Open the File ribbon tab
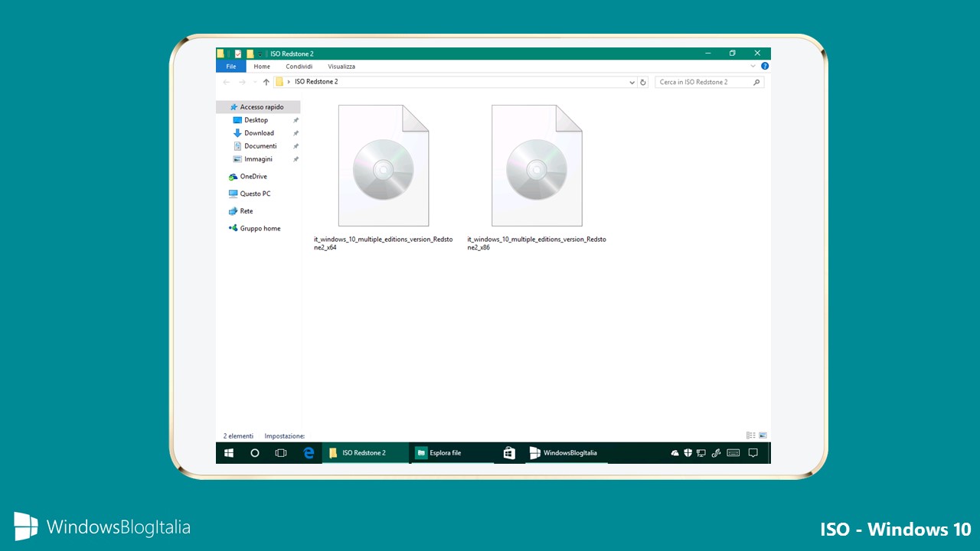980x551 pixels. 230,67
